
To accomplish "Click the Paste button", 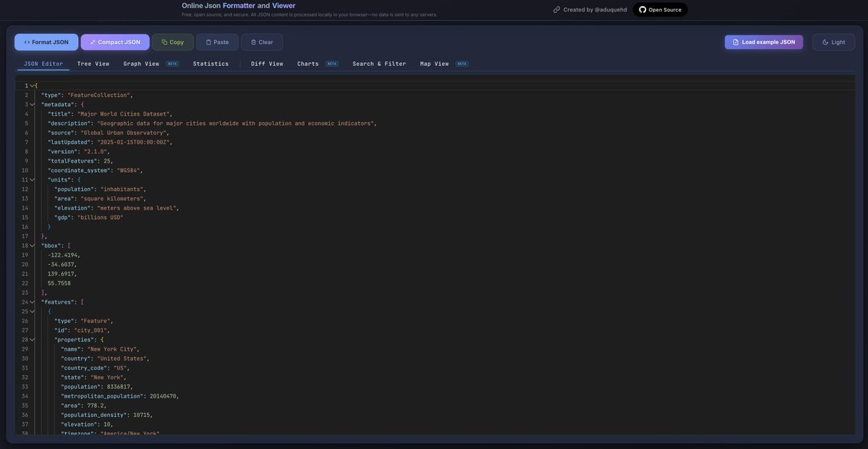I will [x=217, y=42].
